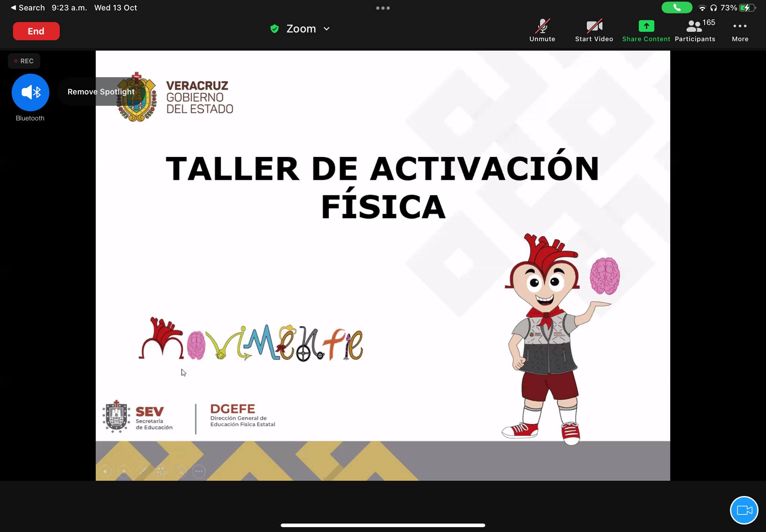Screen dimensions: 766x532
Task: Click the green encryption shield icon
Action: pos(275,29)
